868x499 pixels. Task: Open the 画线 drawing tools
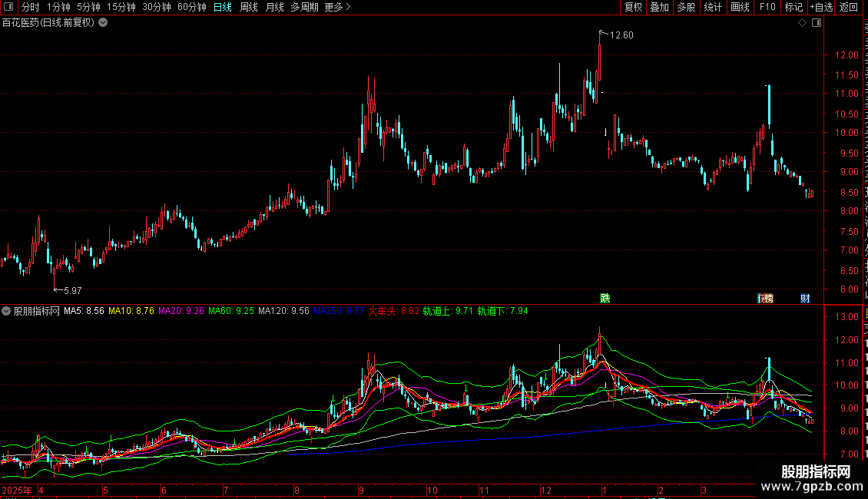point(740,7)
